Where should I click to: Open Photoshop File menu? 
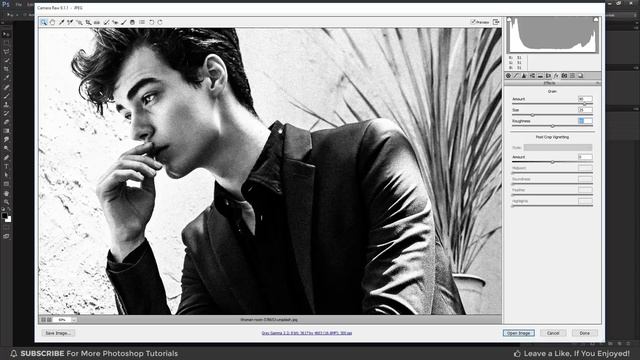19,4
